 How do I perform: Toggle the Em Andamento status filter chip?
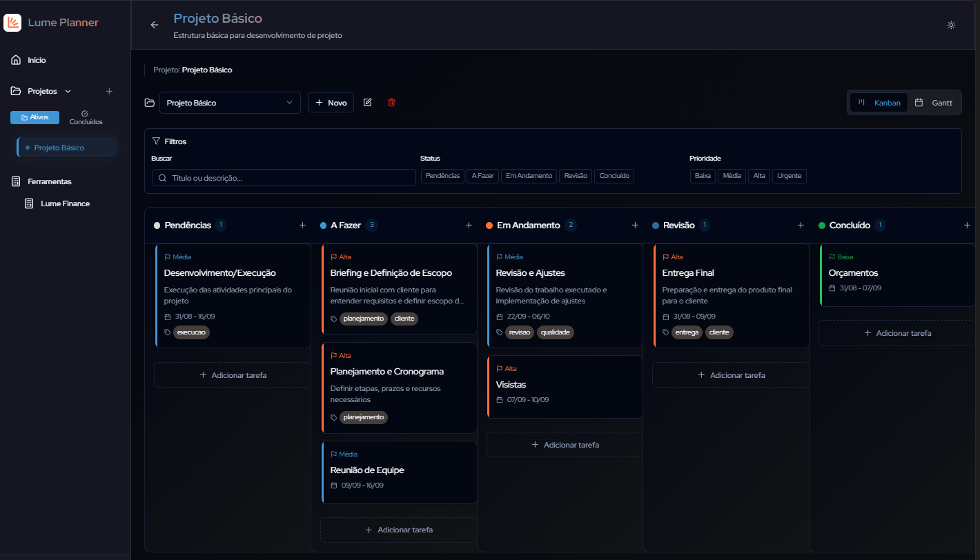(529, 176)
